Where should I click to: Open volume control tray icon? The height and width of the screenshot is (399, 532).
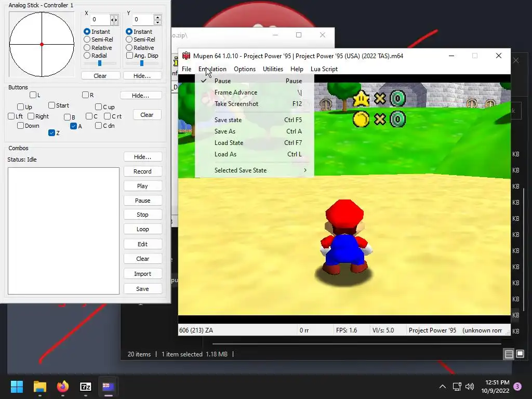pos(470,387)
